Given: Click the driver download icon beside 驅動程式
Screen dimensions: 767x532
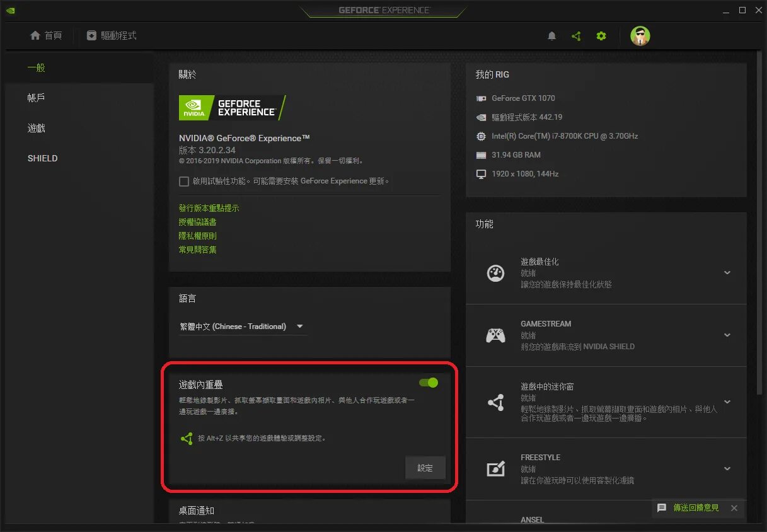Looking at the screenshot, I should click(91, 35).
